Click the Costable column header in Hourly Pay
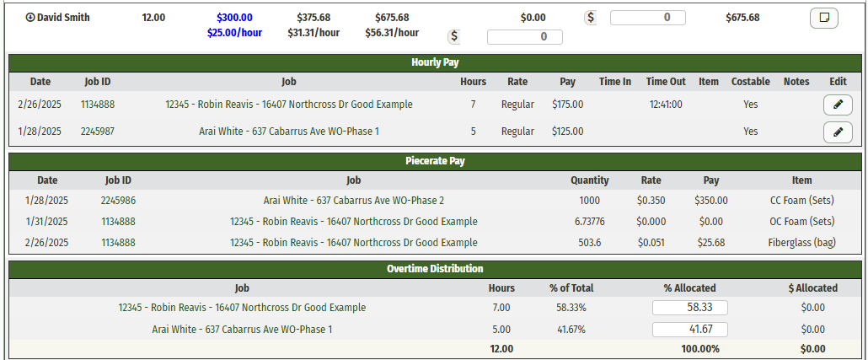 750,82
